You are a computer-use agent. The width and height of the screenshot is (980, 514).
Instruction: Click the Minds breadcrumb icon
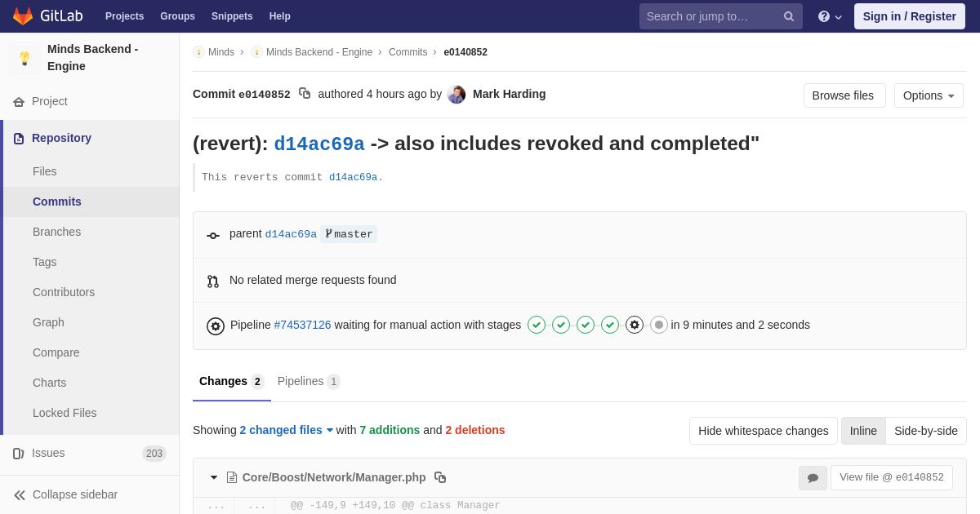point(198,52)
